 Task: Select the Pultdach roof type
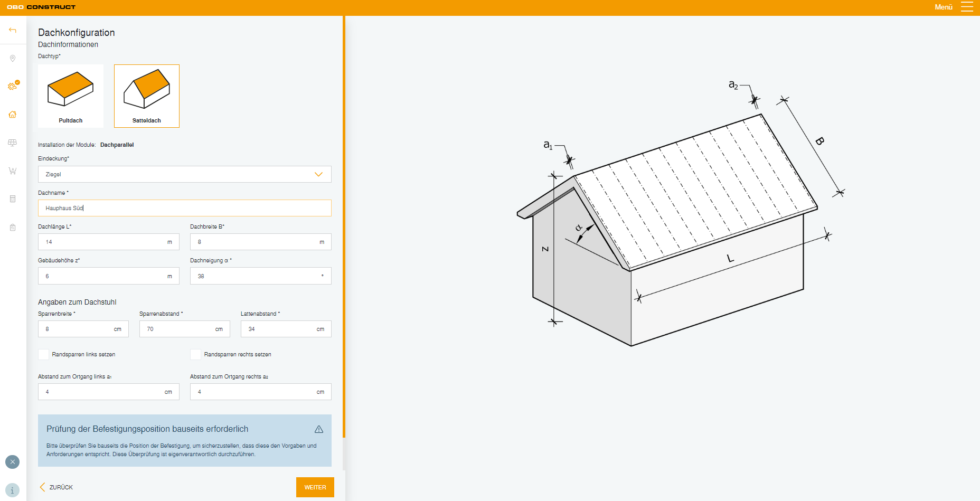(71, 96)
